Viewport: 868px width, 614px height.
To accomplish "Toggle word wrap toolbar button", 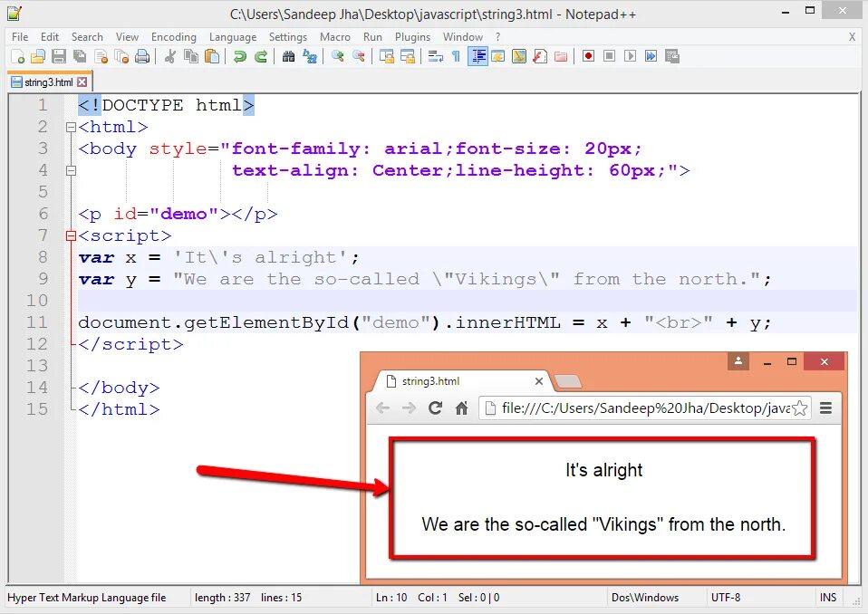I will coord(435,56).
